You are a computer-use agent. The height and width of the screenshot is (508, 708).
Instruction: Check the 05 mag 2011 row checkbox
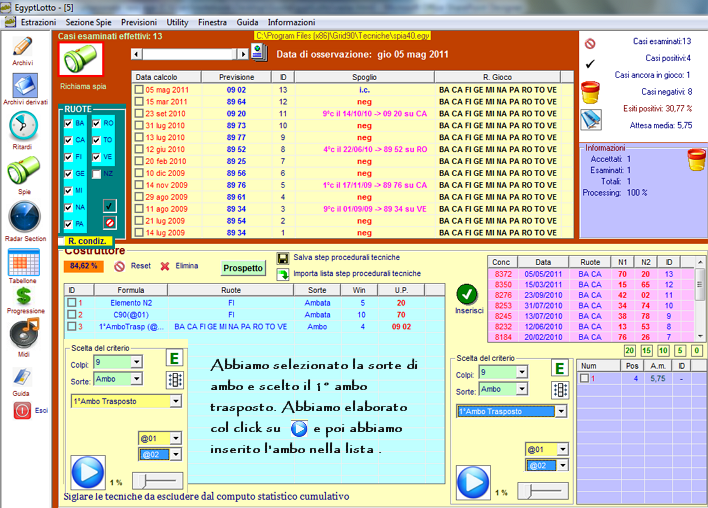139,90
